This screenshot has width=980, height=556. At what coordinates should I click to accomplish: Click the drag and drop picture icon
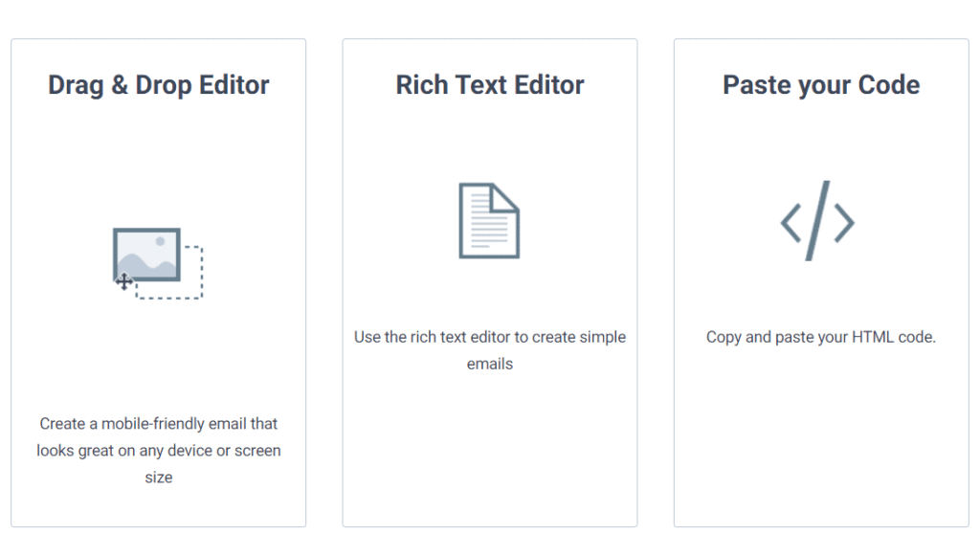coord(158,263)
